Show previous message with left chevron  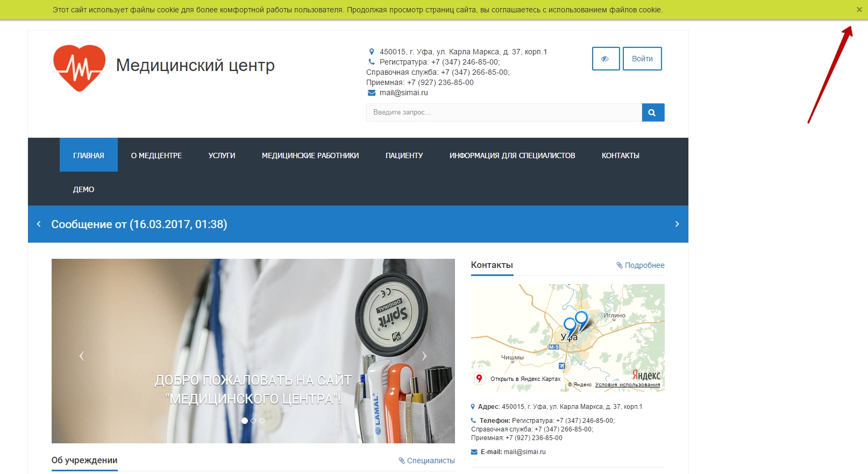coord(39,224)
